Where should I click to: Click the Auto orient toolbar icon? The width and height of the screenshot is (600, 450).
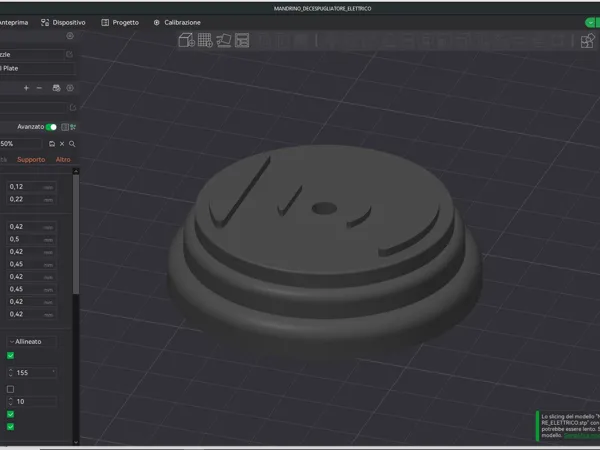[224, 40]
